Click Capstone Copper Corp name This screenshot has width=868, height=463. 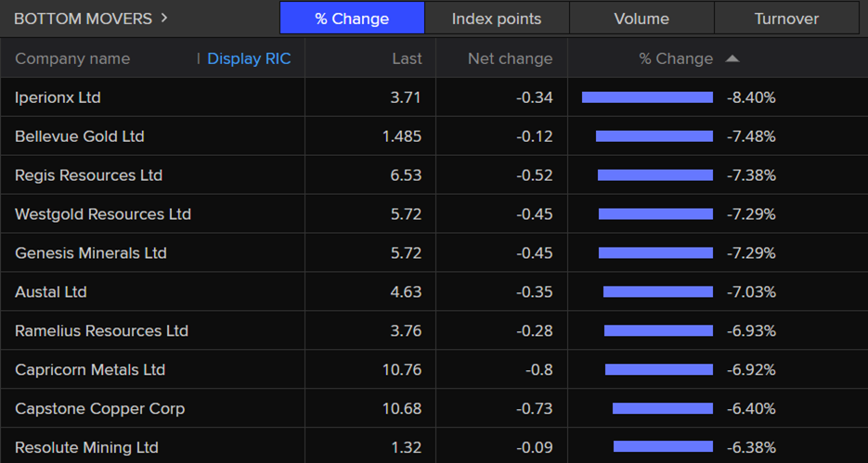99,409
